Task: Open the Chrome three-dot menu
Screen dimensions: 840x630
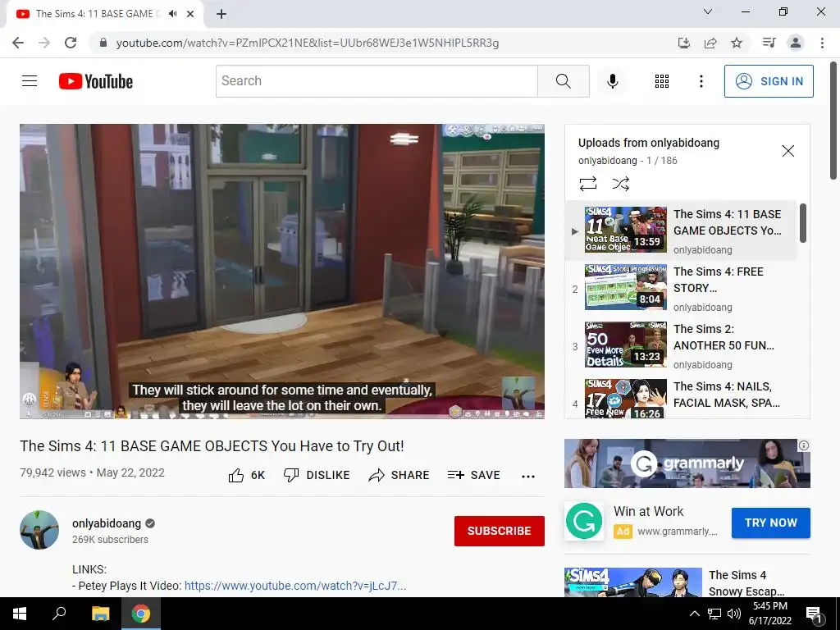Action: click(x=822, y=43)
